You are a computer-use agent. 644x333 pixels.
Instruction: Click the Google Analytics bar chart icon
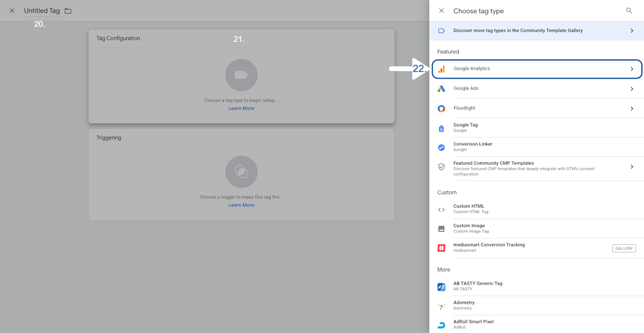tap(441, 69)
